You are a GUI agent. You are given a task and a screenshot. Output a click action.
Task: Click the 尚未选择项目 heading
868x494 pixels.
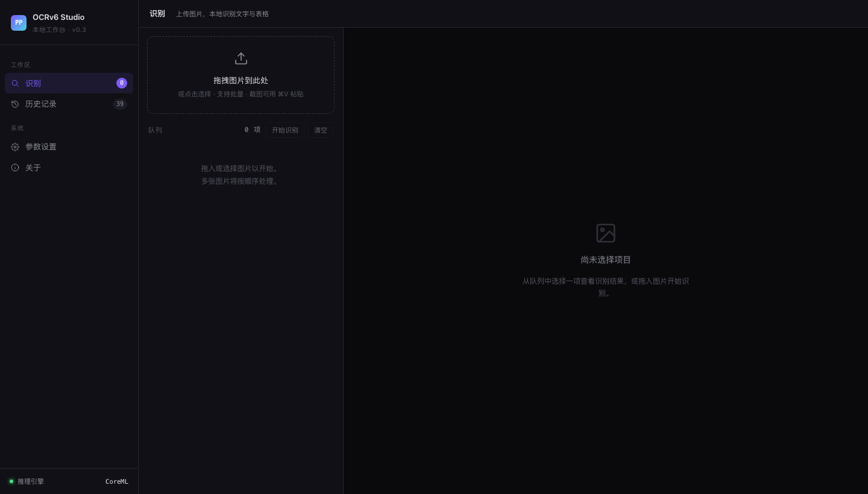coord(606,260)
